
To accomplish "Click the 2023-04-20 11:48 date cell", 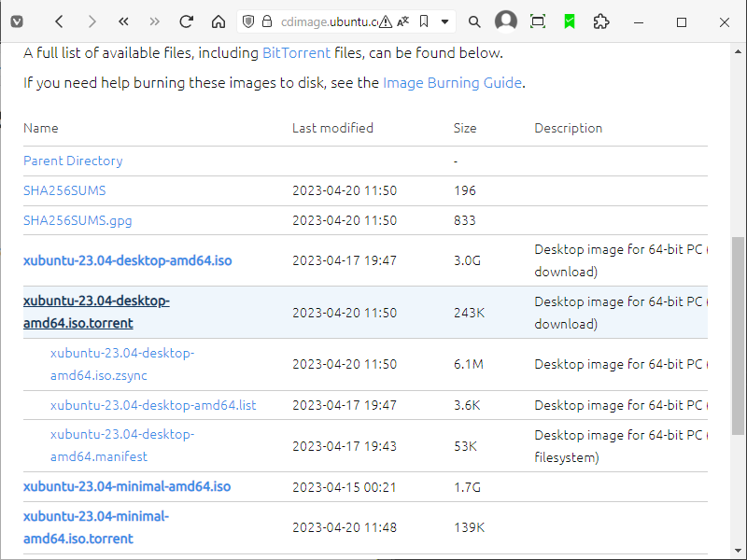I will (x=345, y=527).
